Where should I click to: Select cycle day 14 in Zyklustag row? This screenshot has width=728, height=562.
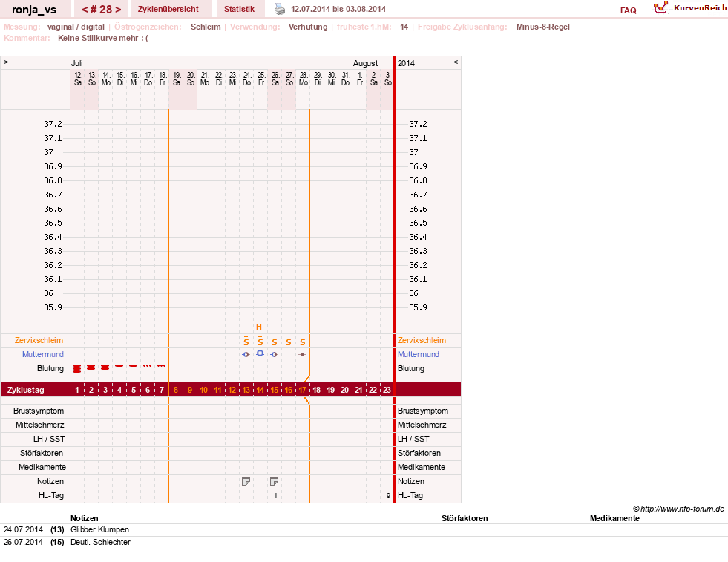pyautogui.click(x=260, y=390)
